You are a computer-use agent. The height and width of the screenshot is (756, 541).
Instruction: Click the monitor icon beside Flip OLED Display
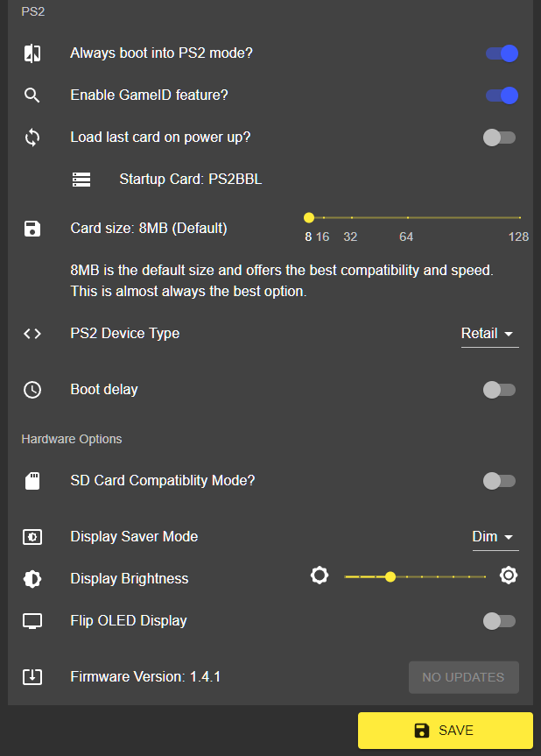point(32,620)
